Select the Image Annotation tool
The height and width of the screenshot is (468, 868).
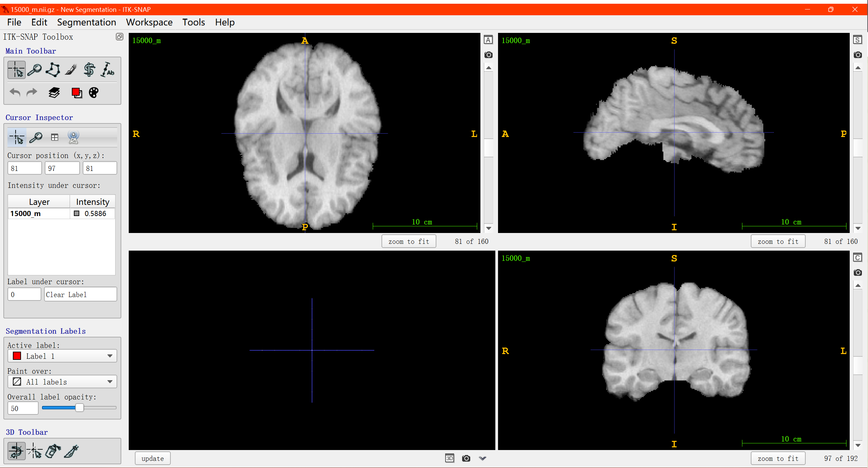[108, 70]
